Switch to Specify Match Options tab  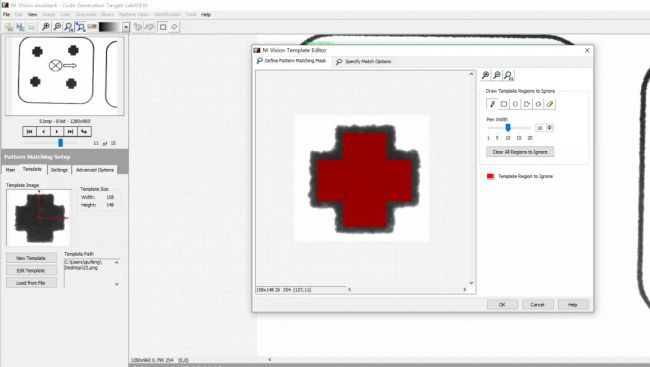click(x=364, y=61)
